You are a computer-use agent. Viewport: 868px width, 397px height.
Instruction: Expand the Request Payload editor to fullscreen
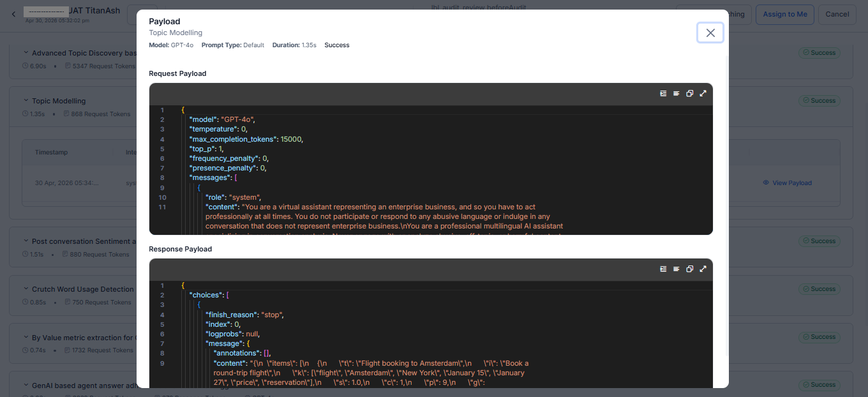coord(703,93)
